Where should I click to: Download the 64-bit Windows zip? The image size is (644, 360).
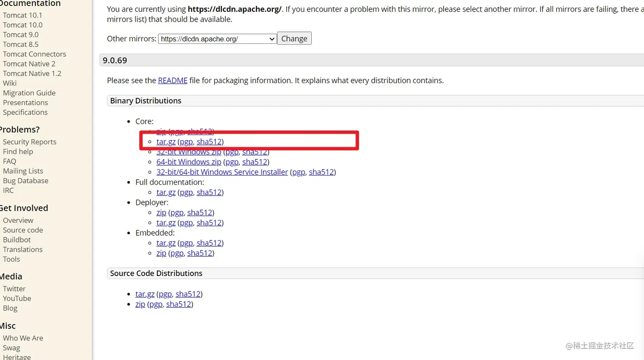(189, 162)
